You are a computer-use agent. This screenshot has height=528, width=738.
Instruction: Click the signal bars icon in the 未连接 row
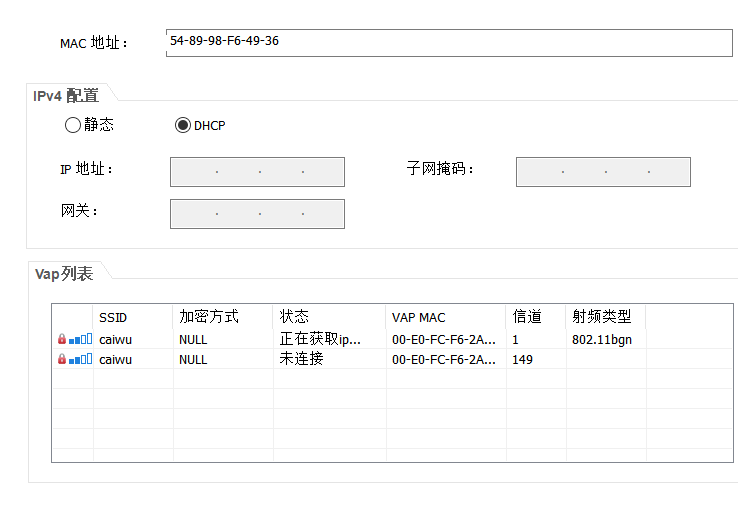(80, 358)
